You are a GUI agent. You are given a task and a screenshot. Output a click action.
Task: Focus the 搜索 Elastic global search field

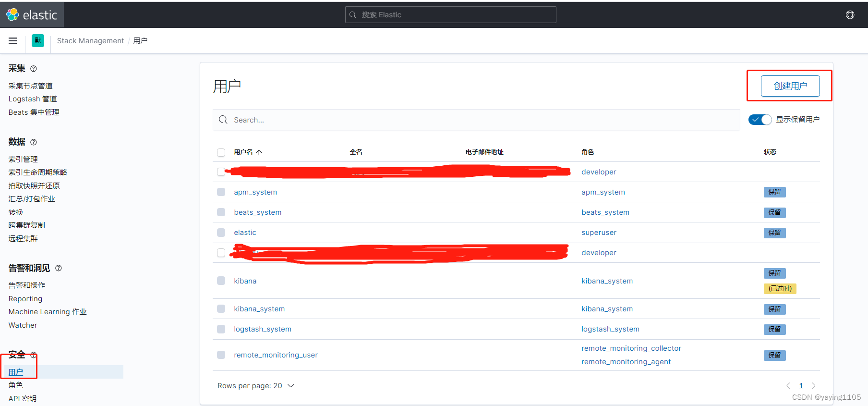(x=450, y=15)
